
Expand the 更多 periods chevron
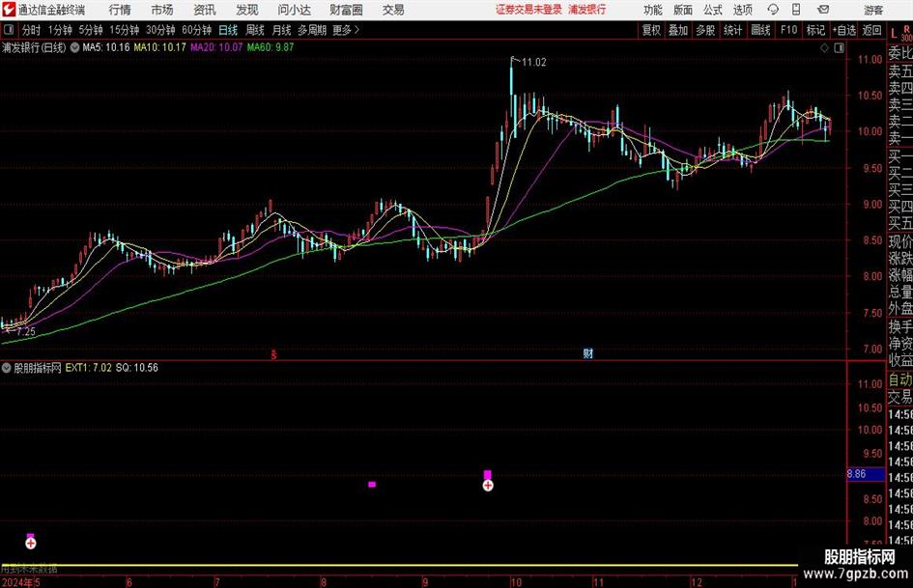point(357,30)
